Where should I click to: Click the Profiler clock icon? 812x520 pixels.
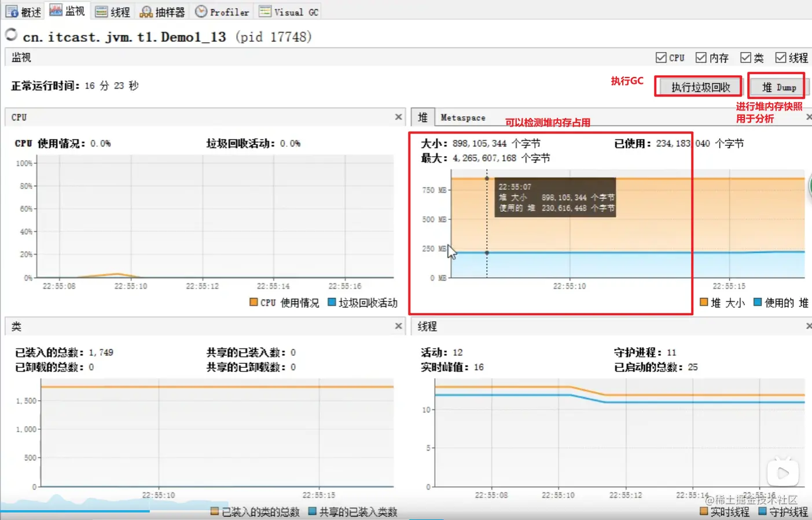(201, 12)
